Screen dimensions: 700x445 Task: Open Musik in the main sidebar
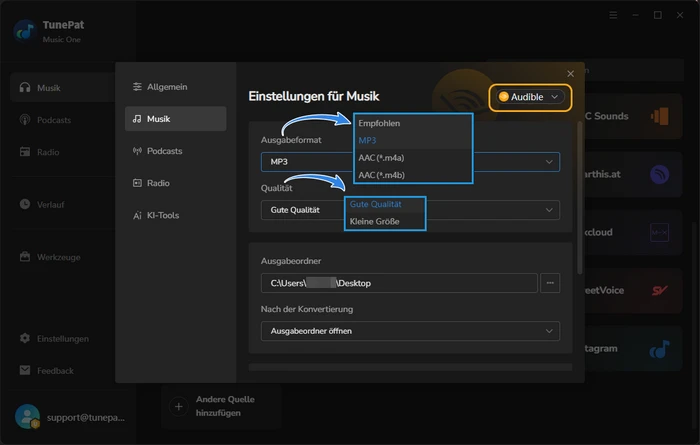62,87
